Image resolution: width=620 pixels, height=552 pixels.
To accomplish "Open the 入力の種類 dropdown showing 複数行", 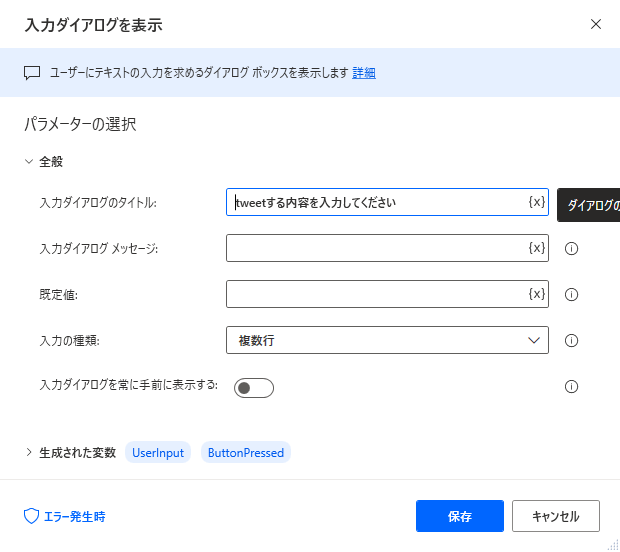I will [387, 340].
